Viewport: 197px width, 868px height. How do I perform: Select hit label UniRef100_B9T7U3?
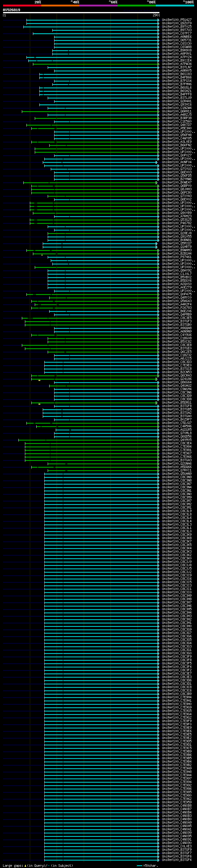[177, 30]
